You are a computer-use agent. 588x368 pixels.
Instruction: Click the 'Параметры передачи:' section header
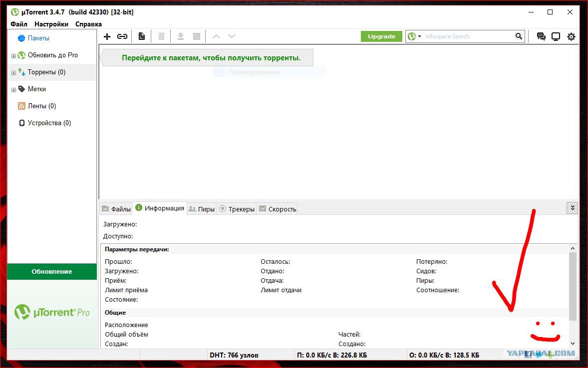[x=137, y=249]
